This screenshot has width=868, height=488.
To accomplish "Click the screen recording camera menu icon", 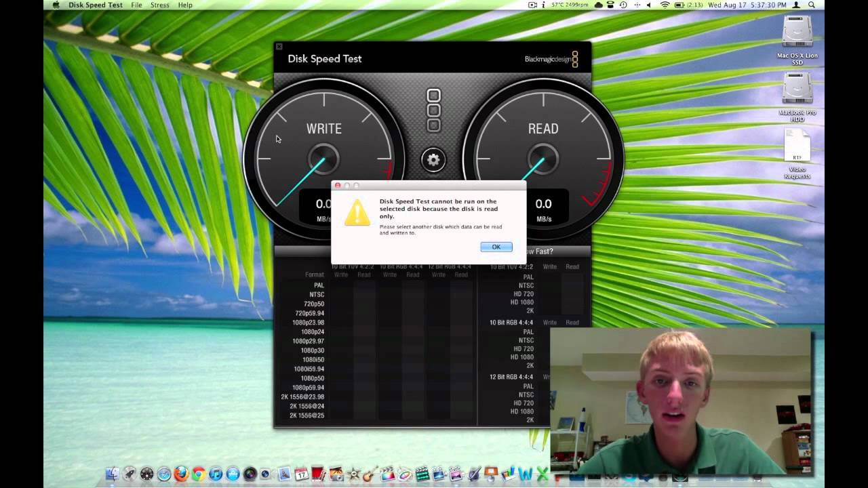I will click(x=532, y=5).
